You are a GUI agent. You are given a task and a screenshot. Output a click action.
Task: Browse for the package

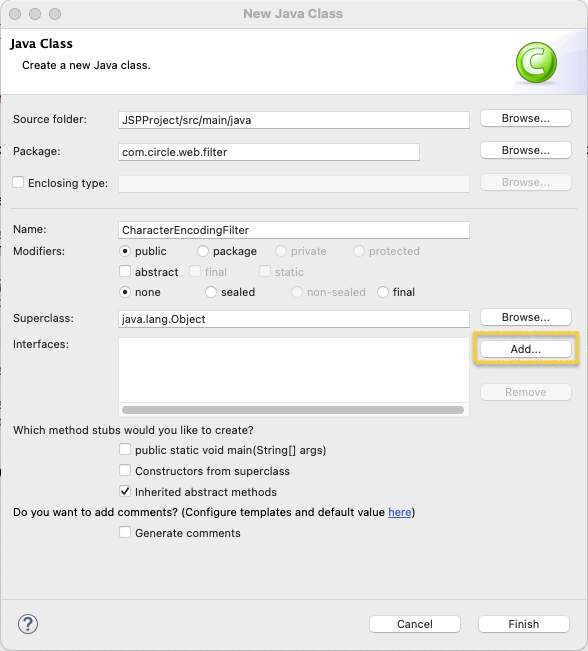526,150
